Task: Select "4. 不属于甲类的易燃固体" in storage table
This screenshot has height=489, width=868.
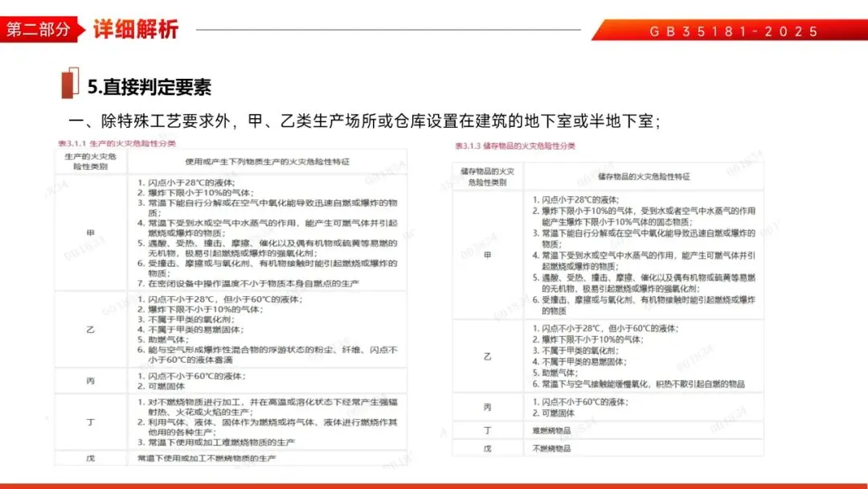Action: (579, 362)
